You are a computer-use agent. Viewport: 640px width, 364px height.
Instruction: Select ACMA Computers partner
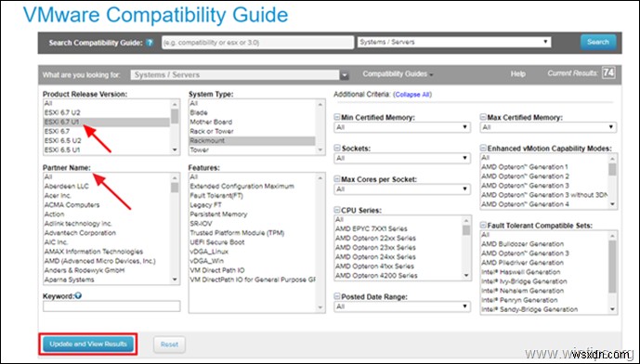[106, 205]
